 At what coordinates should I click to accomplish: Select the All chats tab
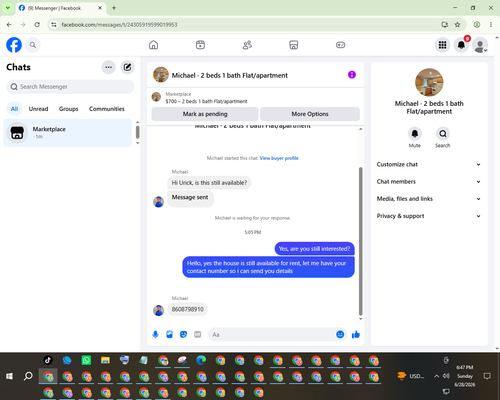click(x=14, y=109)
